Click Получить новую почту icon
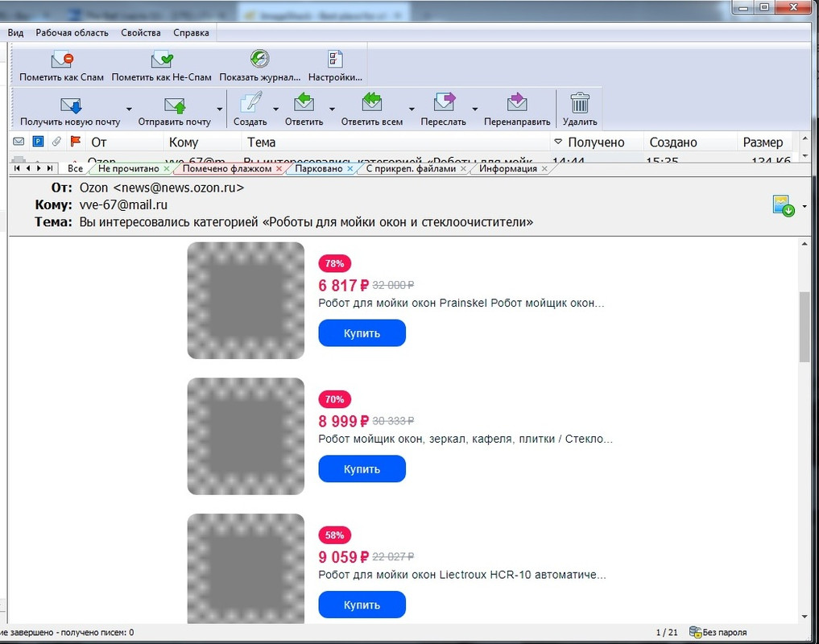819x644 pixels. click(71, 105)
